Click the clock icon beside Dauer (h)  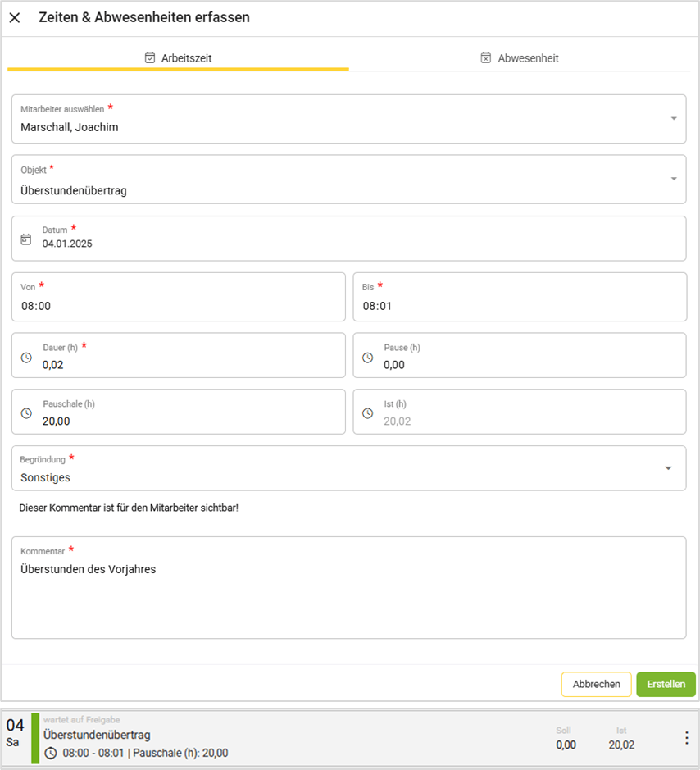[26, 358]
